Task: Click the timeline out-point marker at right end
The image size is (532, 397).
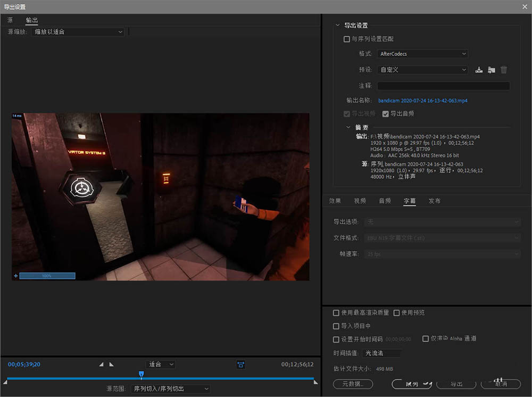Action: 316,382
